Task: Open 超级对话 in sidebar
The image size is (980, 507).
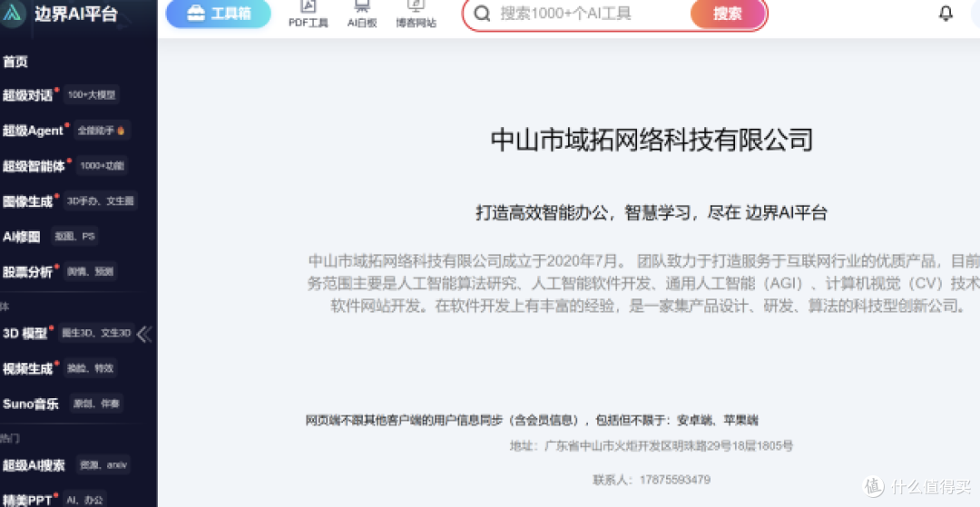Action: [27, 95]
